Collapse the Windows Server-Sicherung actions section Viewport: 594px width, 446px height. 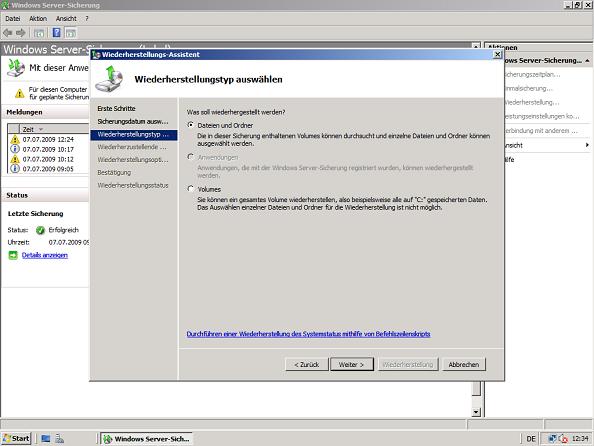pos(587,61)
